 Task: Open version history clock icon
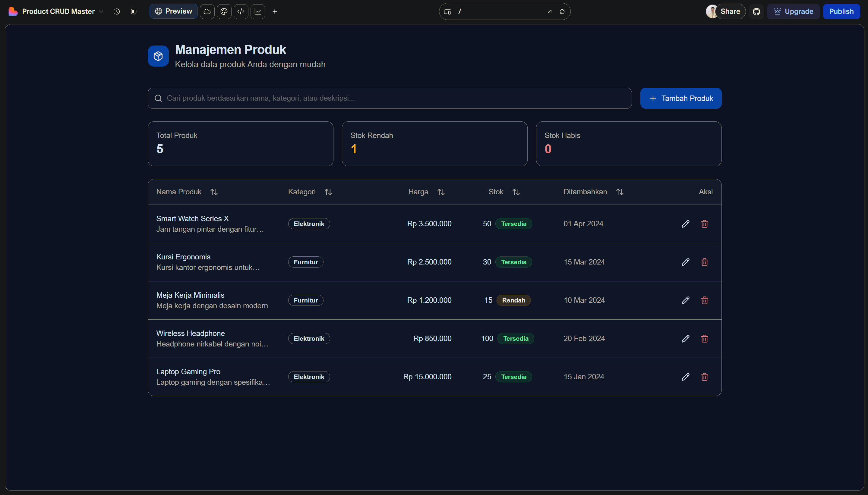[x=117, y=11]
